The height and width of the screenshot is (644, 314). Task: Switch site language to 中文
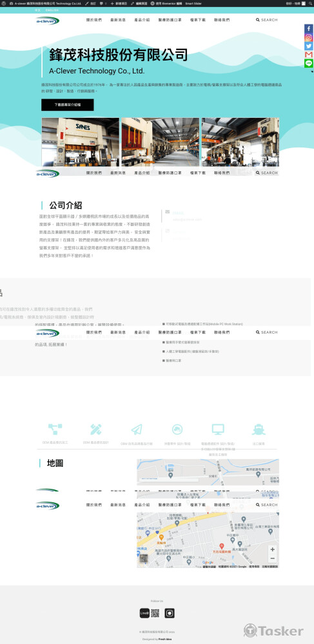point(37,10)
